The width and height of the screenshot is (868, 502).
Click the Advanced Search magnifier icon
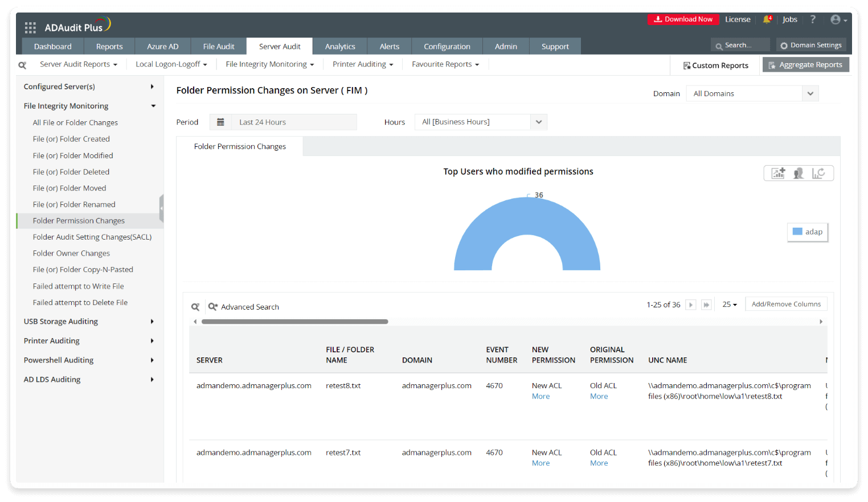click(x=213, y=307)
